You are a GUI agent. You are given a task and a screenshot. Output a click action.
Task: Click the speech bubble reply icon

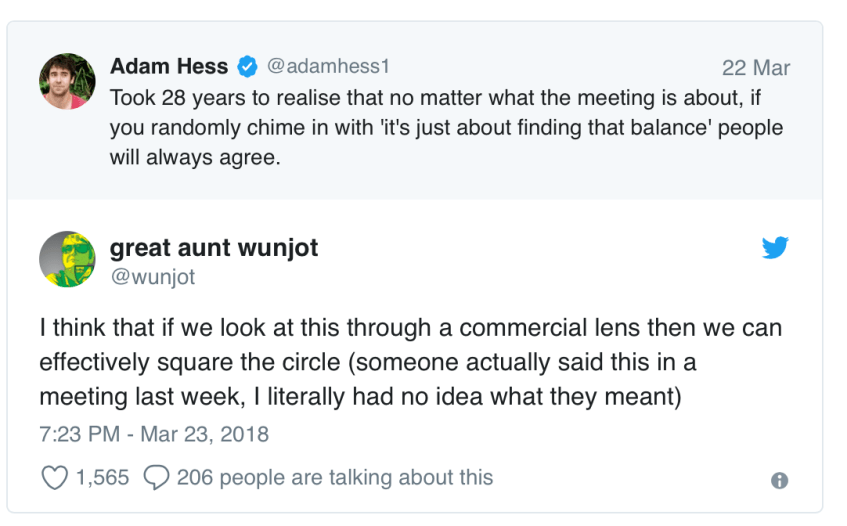(157, 478)
